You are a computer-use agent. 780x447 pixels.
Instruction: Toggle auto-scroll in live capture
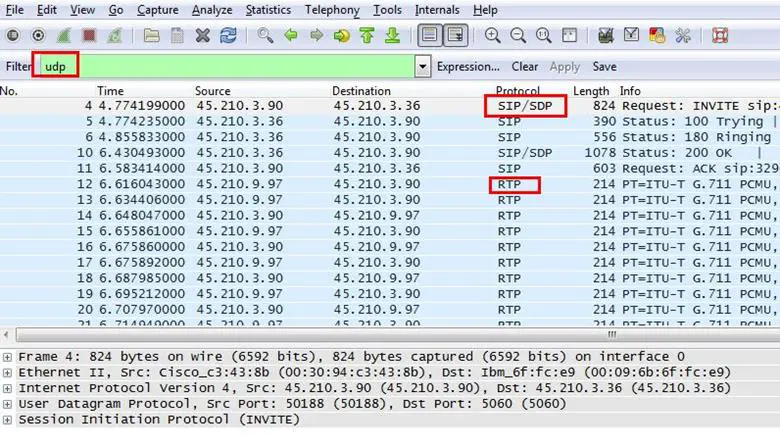pos(454,36)
